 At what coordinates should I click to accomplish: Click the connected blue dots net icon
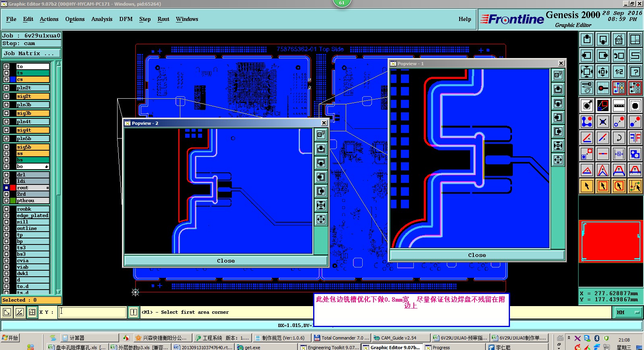coord(587,122)
